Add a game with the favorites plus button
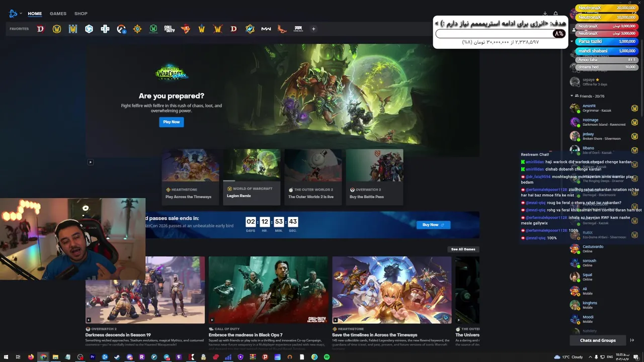644x362 pixels. pyautogui.click(x=313, y=29)
